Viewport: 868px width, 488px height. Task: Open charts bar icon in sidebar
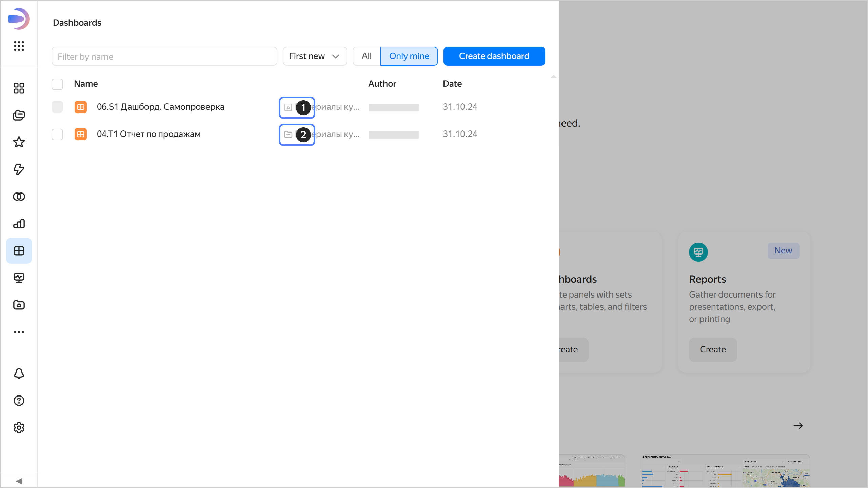19,224
